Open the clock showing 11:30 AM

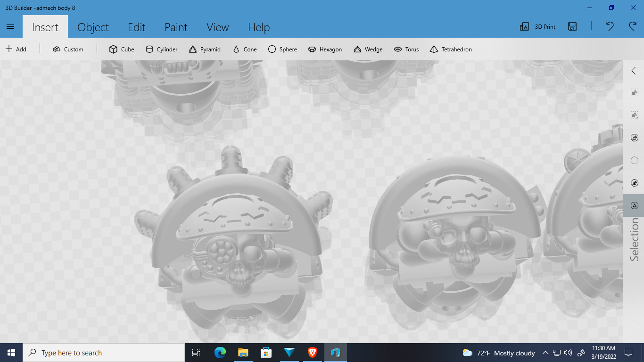click(603, 353)
